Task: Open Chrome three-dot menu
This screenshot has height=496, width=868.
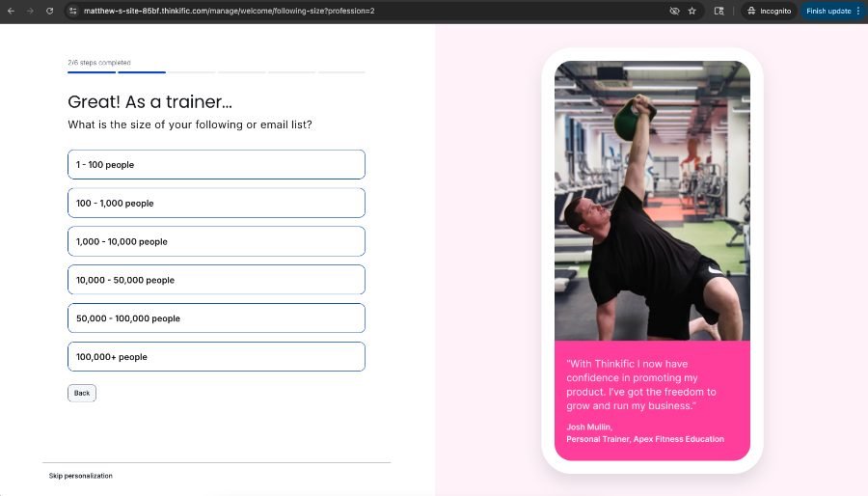Action: 858,11
